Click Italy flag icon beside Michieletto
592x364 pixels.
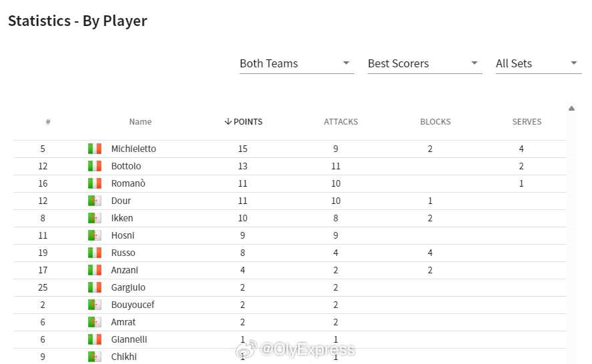tap(95, 149)
